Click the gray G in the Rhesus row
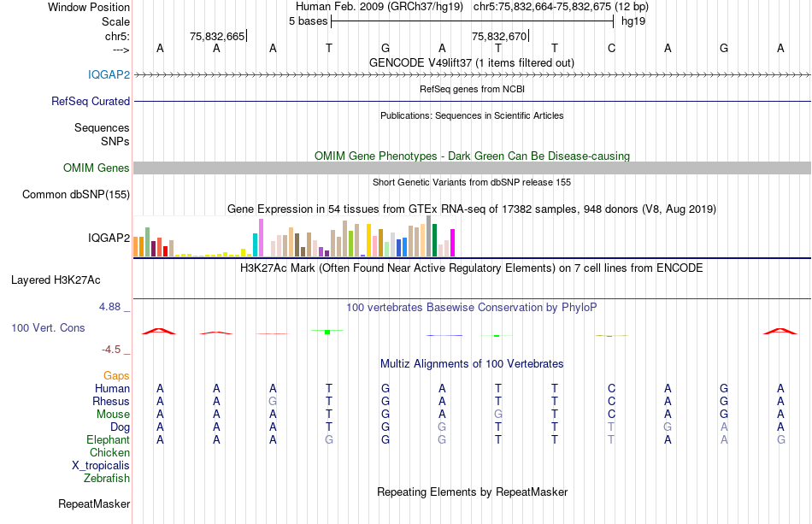Viewport: 812px width, 524px height. (x=273, y=401)
